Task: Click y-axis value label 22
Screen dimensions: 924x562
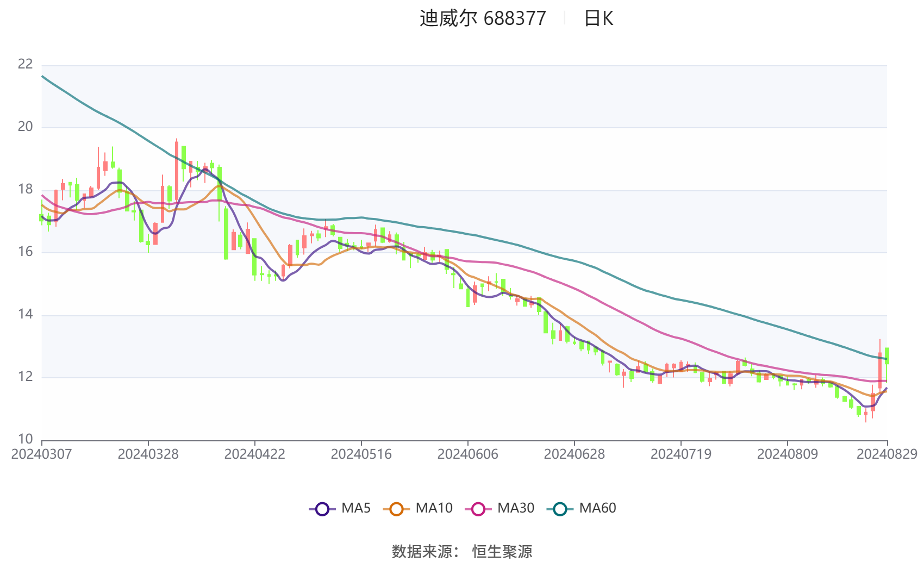Action: click(x=26, y=64)
